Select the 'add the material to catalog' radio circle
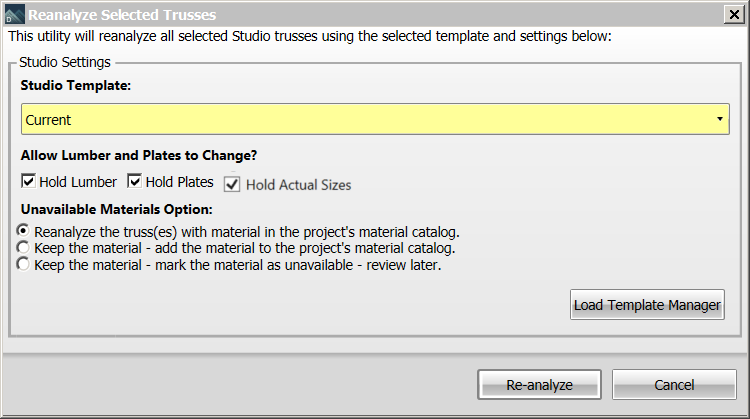The height and width of the screenshot is (419, 750). 23,248
